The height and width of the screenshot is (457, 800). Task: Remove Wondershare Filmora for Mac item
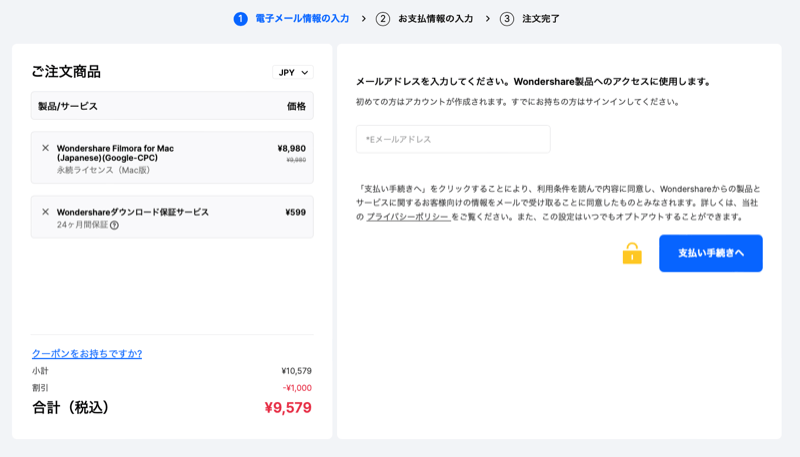45,148
